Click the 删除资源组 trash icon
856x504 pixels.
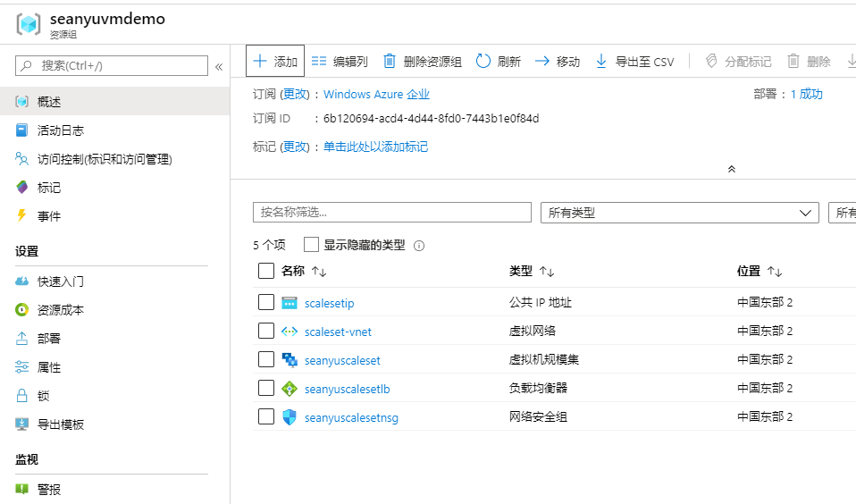[390, 62]
